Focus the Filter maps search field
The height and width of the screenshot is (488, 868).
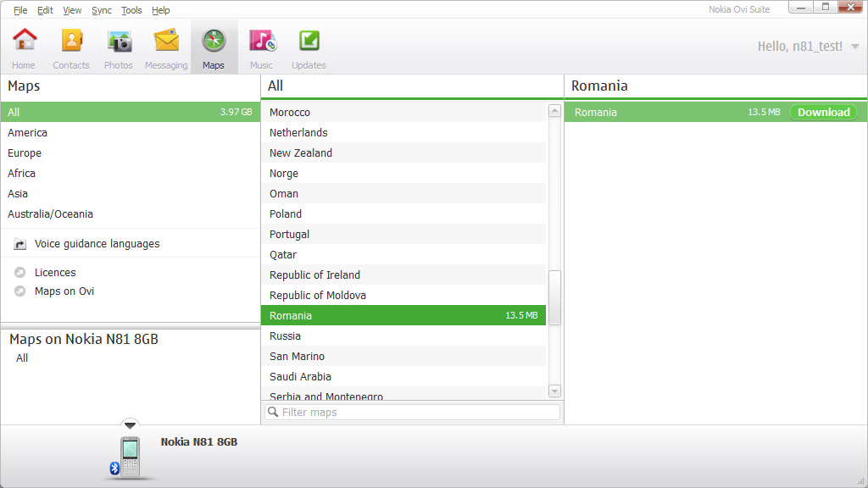click(413, 413)
